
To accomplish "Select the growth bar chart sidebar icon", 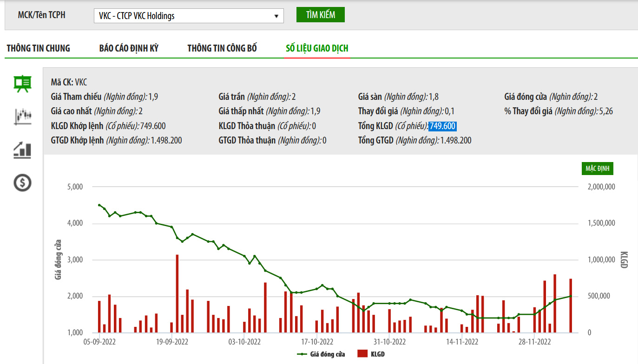I will (22, 150).
